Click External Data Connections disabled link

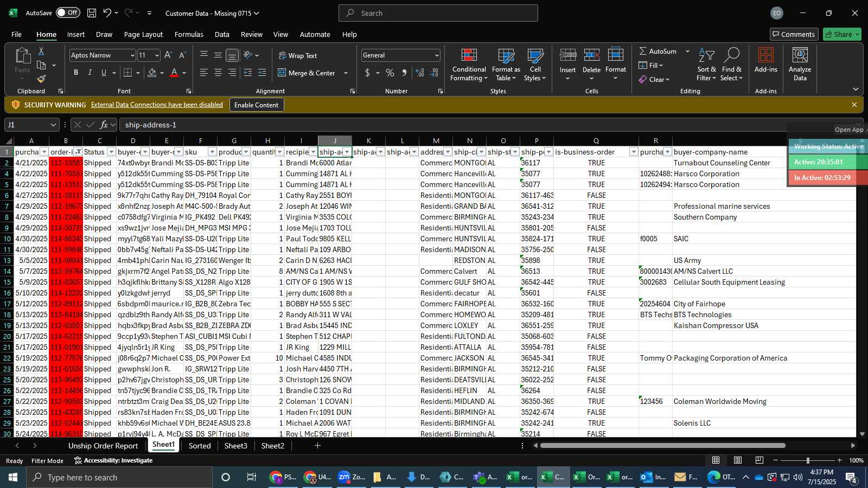pyautogui.click(x=157, y=105)
